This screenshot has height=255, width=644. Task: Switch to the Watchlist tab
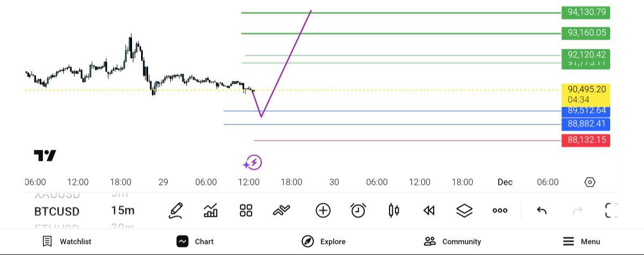(x=67, y=242)
